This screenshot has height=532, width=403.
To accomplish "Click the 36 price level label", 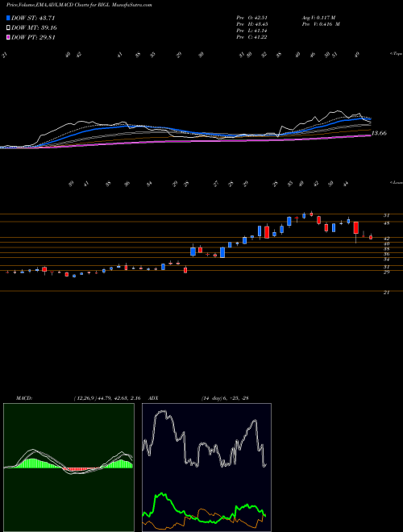I will coord(386,254).
